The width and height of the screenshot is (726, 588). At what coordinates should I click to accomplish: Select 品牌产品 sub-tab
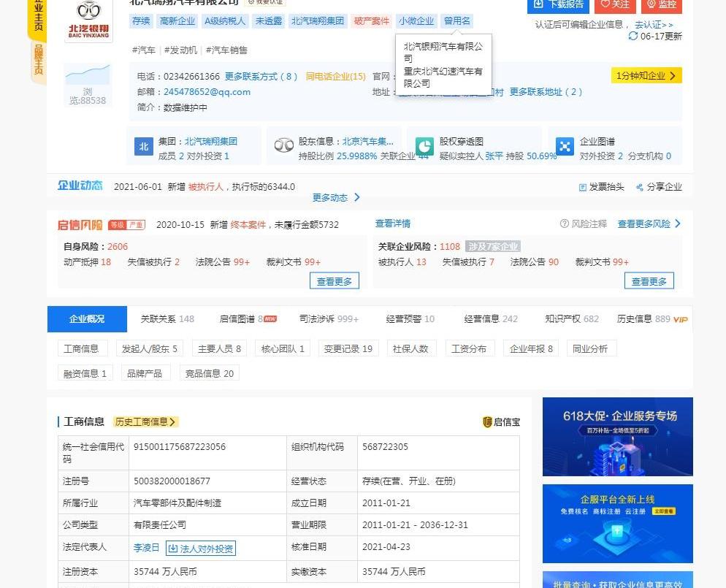pyautogui.click(x=146, y=373)
